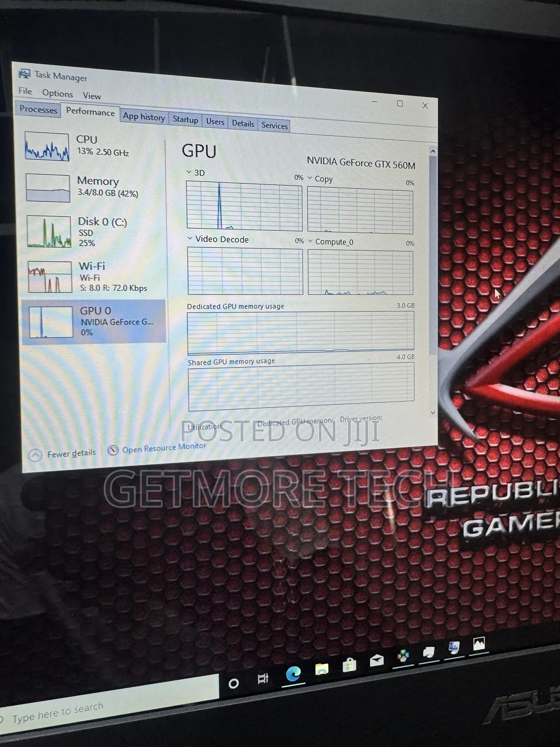Collapse with the Fewer details arrow icon
560x747 pixels.
tap(35, 455)
